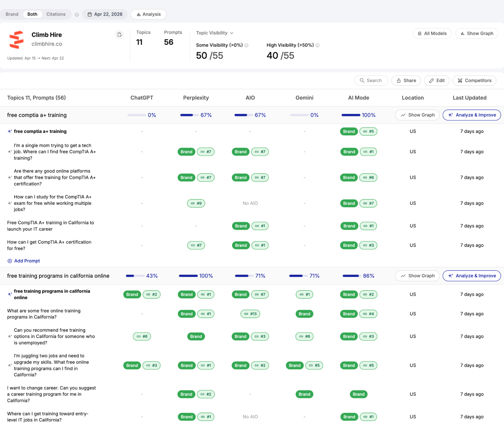The width and height of the screenshot is (504, 428).
Task: Click Perplexity Brand badge for single mom prompt
Action: pyautogui.click(x=186, y=152)
